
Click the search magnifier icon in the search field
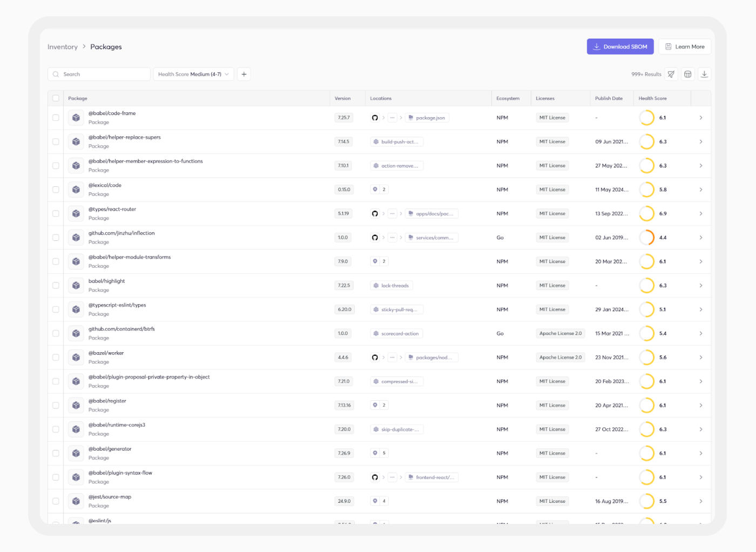pos(56,74)
